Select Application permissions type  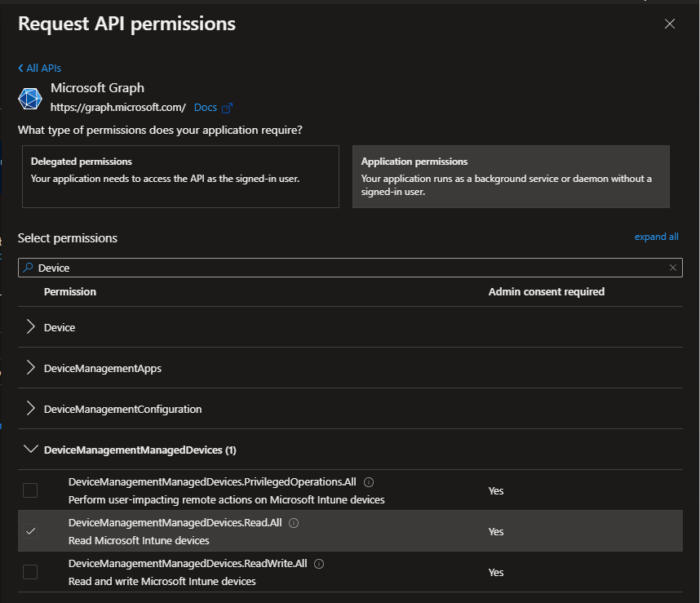pos(511,176)
